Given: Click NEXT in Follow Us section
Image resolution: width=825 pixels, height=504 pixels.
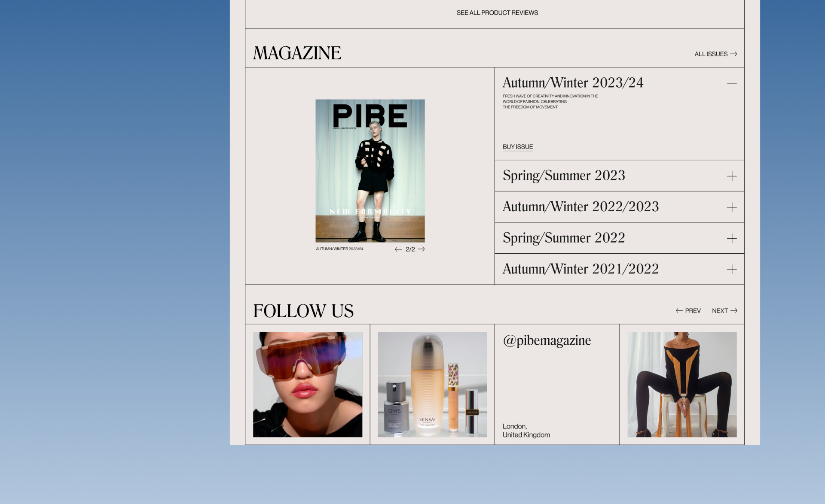Looking at the screenshot, I should (724, 311).
